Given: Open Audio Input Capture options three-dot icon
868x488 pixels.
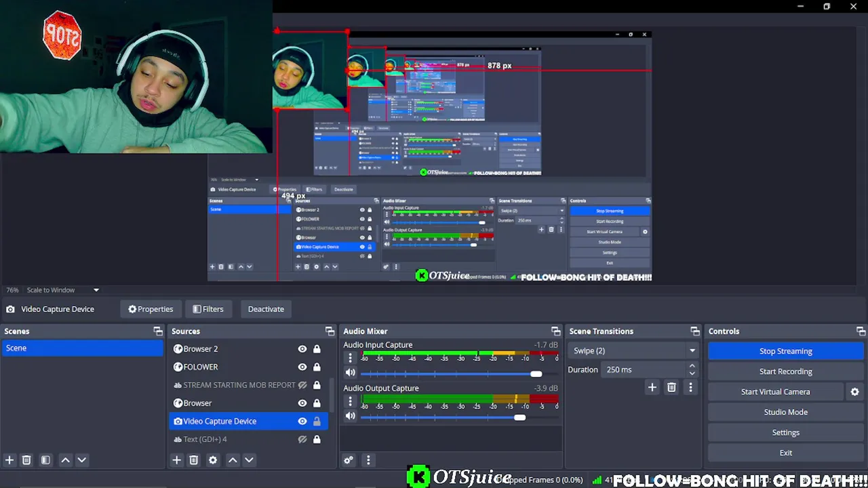Looking at the screenshot, I should click(351, 358).
